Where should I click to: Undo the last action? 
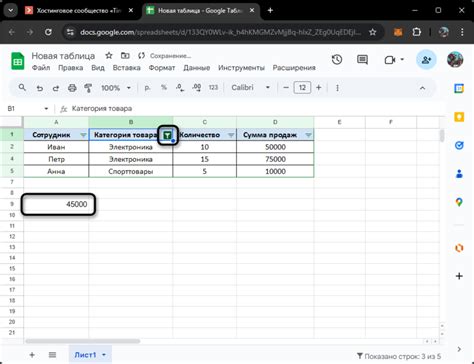40,88
